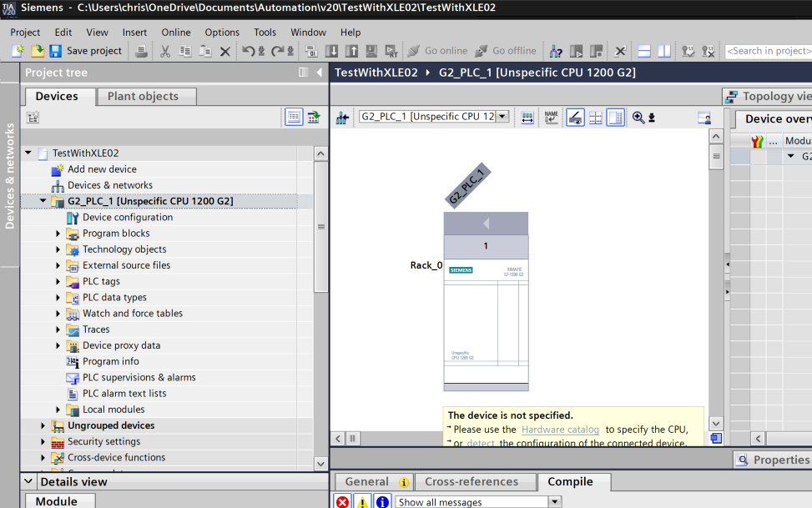Click the green-arrow icon in Project tree toolbar
Screen dimensions: 812x508
[x=314, y=118]
